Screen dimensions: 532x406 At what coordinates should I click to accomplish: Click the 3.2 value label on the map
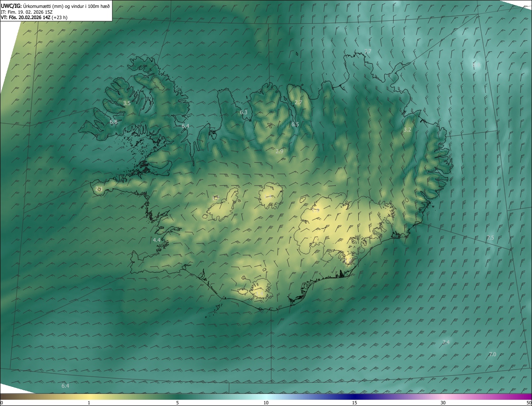[407, 130]
